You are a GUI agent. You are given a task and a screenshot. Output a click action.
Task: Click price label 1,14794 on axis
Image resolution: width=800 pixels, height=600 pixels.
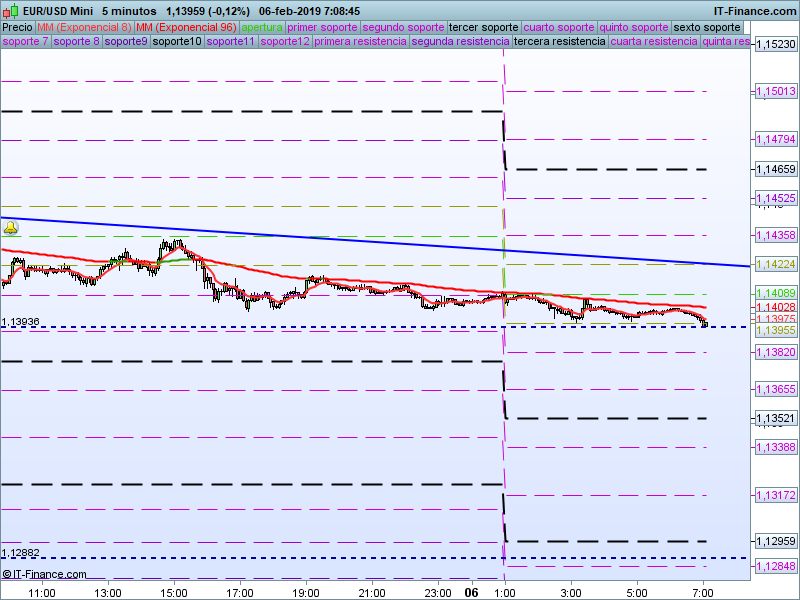[x=776, y=139]
